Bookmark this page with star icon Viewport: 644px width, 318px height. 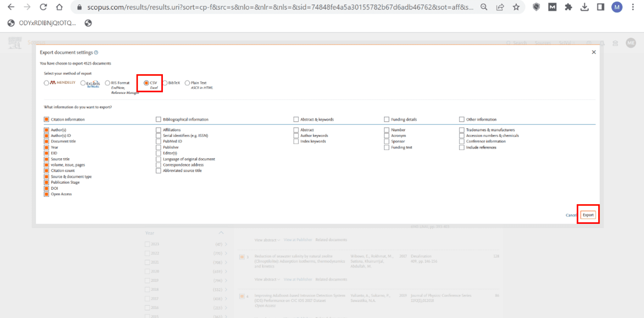[516, 7]
